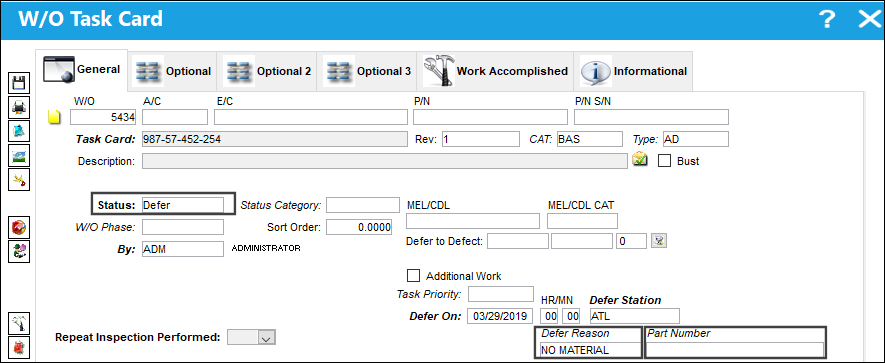Enable the Additional Work checkbox

413,275
